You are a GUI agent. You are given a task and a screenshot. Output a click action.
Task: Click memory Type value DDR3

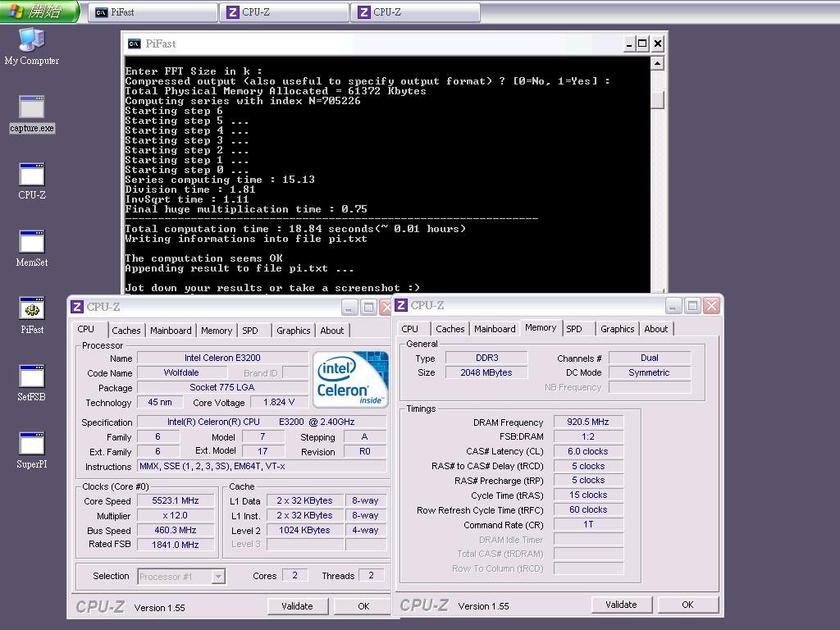(486, 358)
